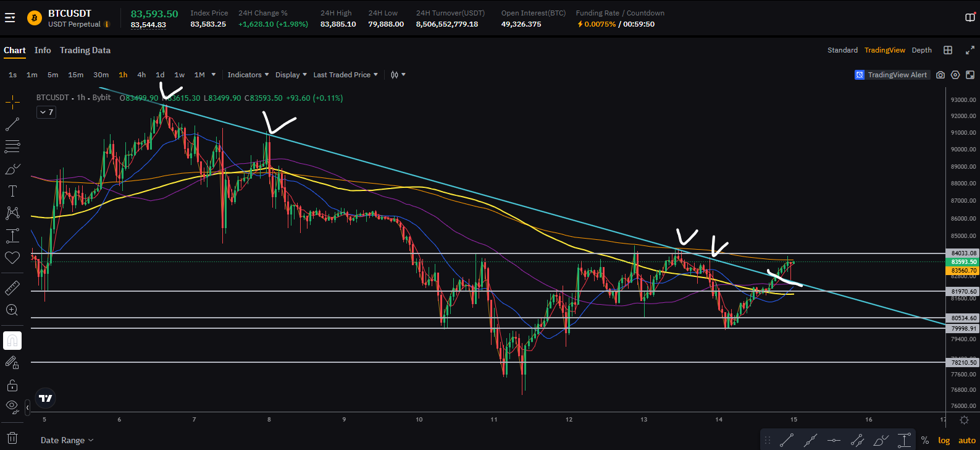
Task: Select horizontal line in favorites toolbar
Action: point(834,441)
